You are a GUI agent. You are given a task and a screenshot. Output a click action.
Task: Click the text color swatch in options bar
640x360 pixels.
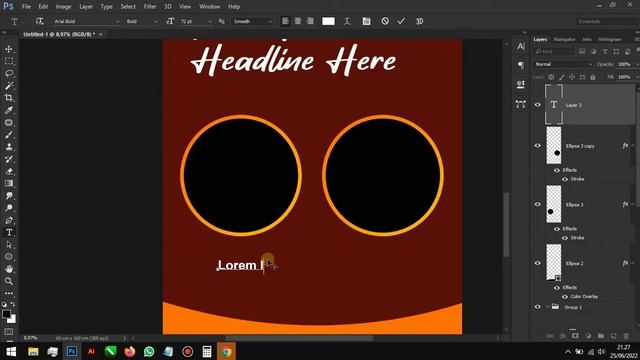click(328, 21)
